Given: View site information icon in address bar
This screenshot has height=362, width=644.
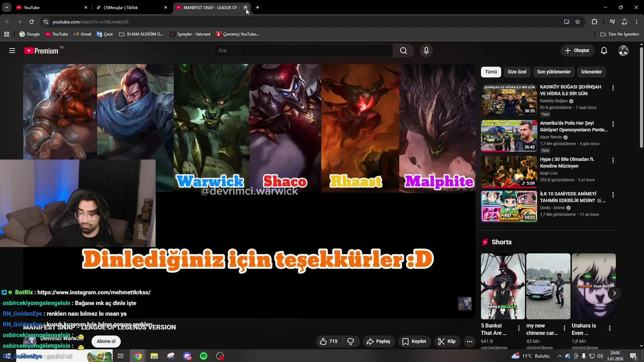Looking at the screenshot, I should click(46, 22).
